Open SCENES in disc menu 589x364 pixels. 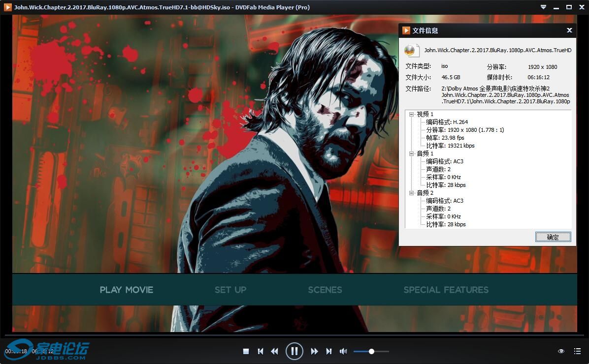tap(325, 290)
